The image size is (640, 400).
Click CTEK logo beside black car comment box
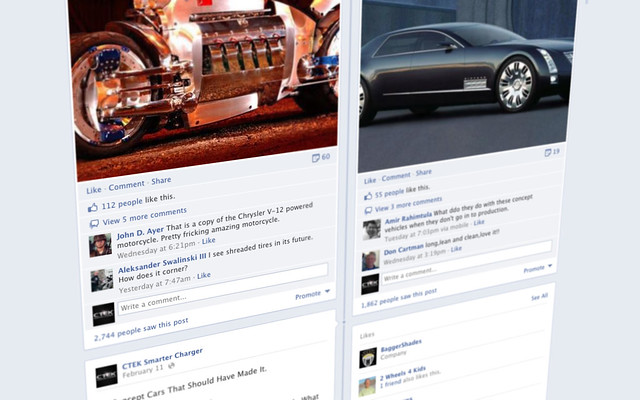(x=370, y=284)
